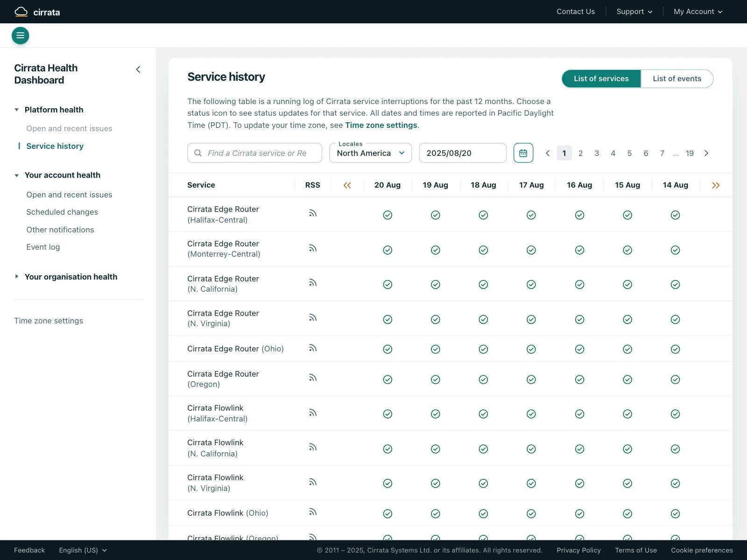Open the Event log
Screen dimensions: 747x560
tap(43, 247)
